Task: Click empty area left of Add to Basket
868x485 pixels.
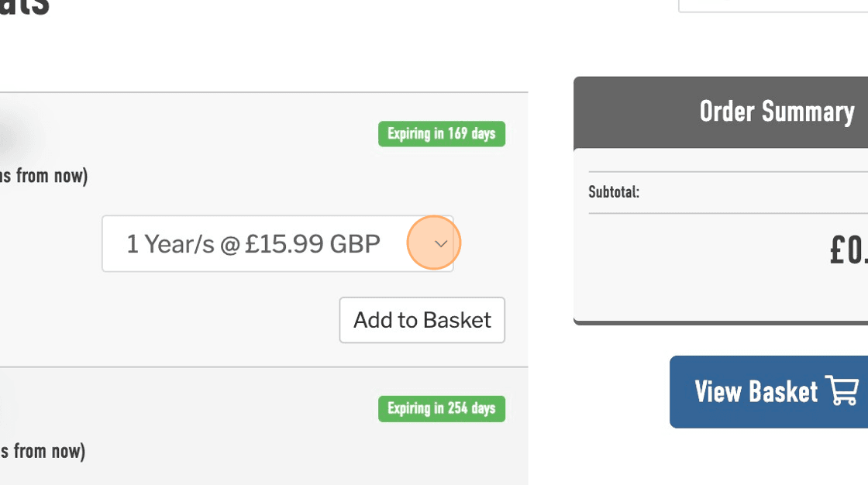Action: coord(194,320)
